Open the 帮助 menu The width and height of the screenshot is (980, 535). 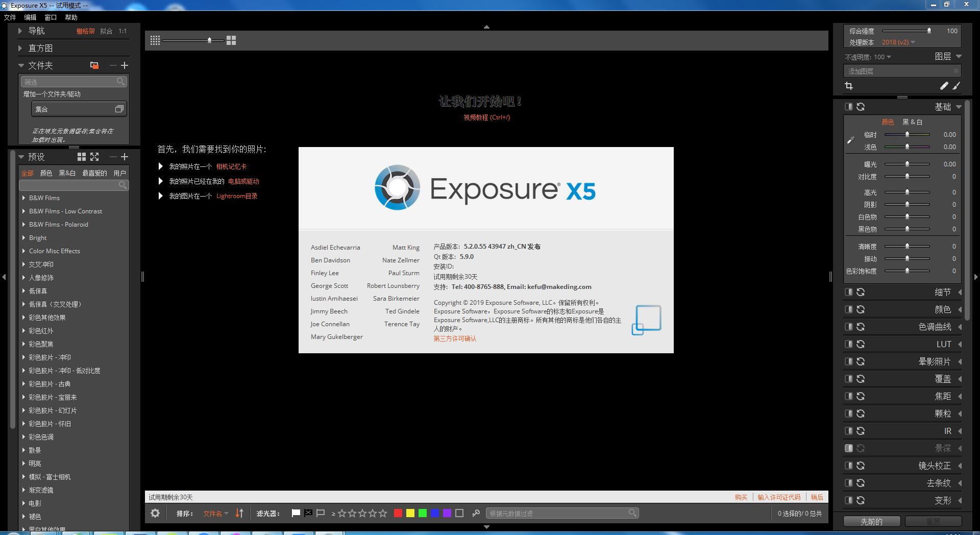pos(71,17)
